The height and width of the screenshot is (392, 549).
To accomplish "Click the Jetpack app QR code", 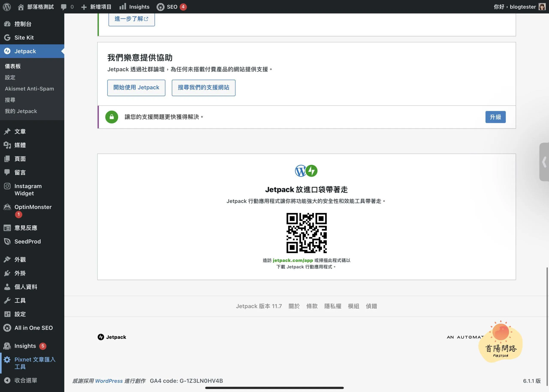I will (306, 233).
